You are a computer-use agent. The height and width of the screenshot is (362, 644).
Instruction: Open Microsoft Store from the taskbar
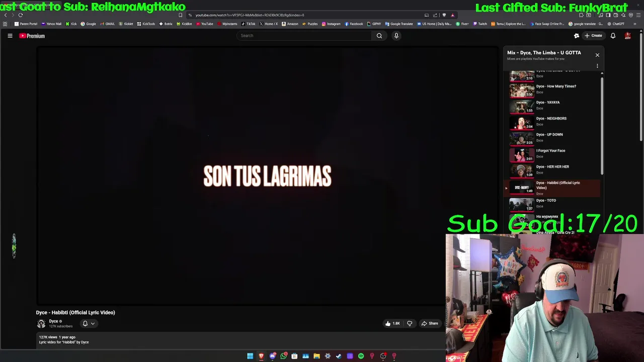(x=294, y=356)
